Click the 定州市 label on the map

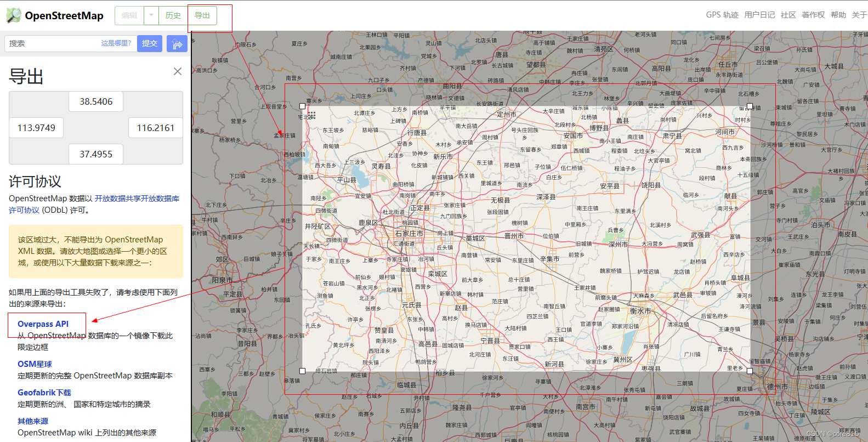[506, 115]
